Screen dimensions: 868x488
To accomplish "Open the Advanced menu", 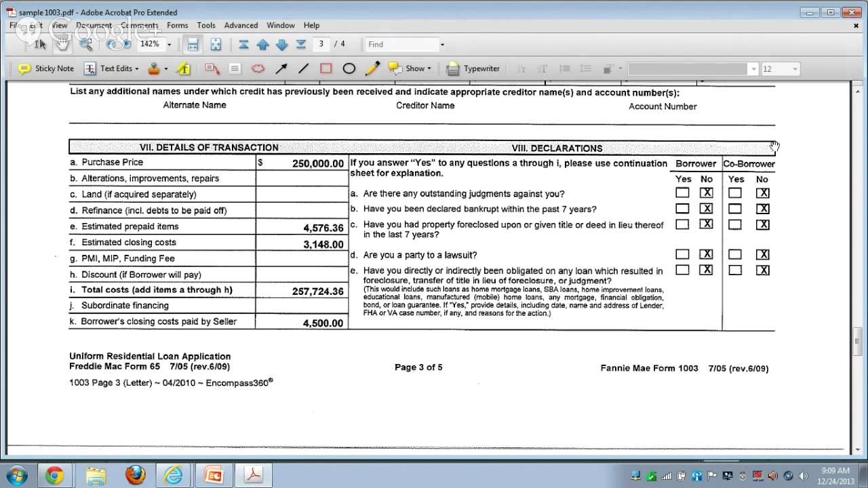I will click(x=241, y=25).
